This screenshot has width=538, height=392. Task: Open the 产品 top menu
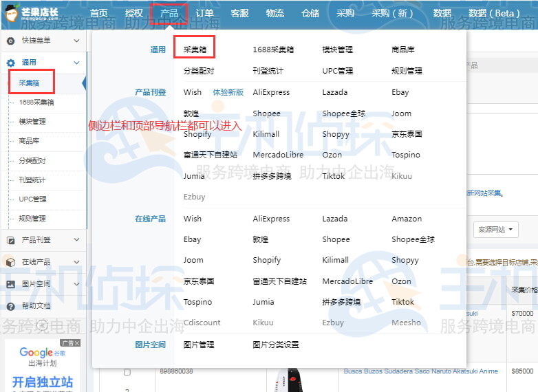(x=169, y=13)
